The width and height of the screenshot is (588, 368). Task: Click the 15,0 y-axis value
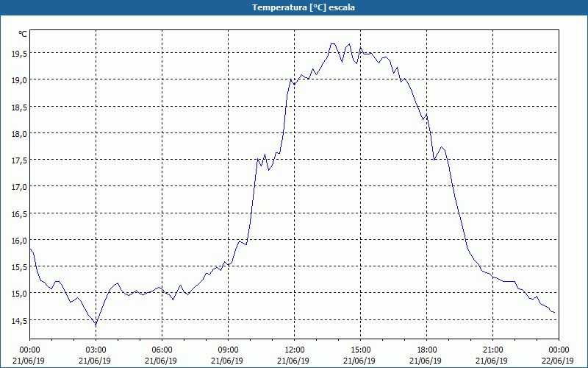tap(19, 294)
